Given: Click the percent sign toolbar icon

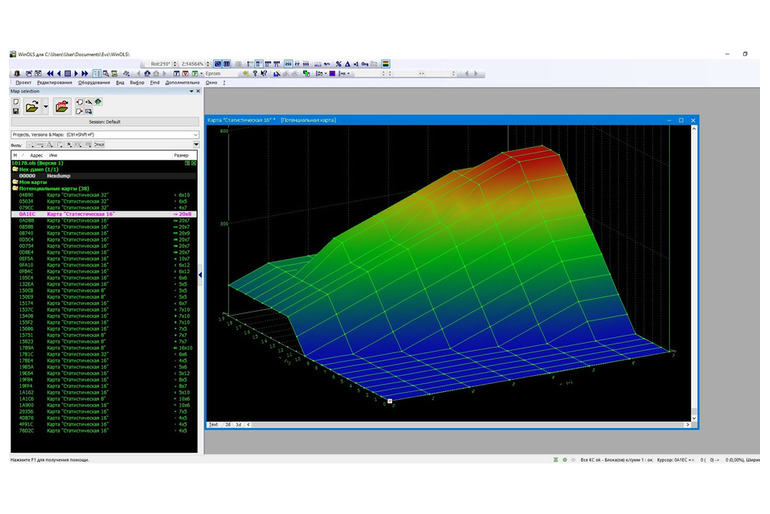Looking at the screenshot, I should click(x=338, y=64).
